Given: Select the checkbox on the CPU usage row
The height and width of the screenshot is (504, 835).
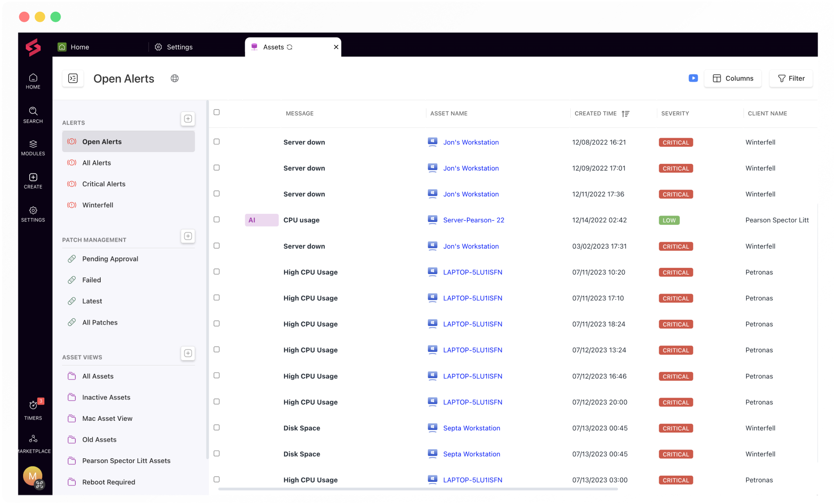Looking at the screenshot, I should pos(216,220).
